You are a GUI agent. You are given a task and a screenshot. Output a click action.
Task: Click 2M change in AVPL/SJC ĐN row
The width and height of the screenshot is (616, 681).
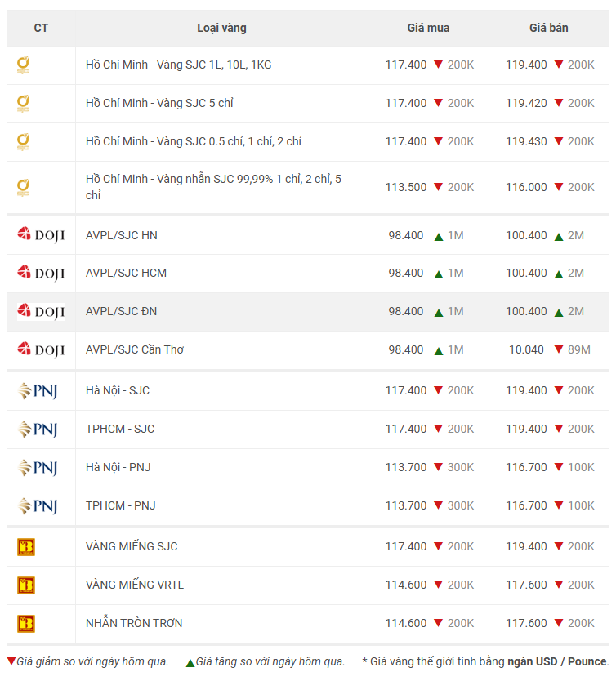point(576,311)
